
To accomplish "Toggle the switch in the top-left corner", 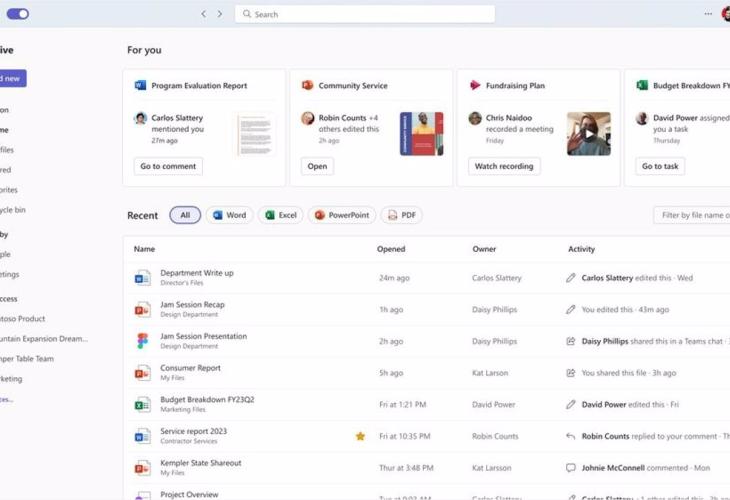I will point(18,14).
